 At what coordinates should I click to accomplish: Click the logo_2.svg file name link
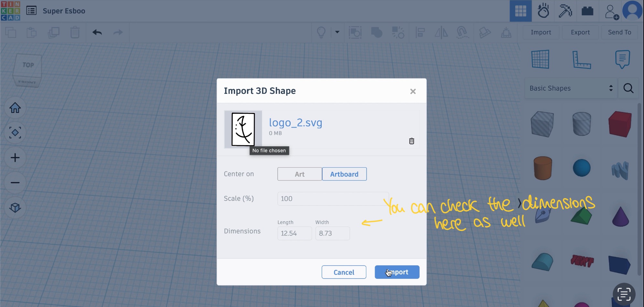pyautogui.click(x=295, y=123)
